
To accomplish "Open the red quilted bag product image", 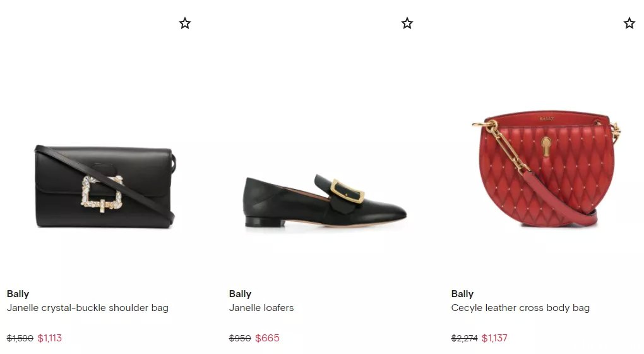I will [x=546, y=168].
